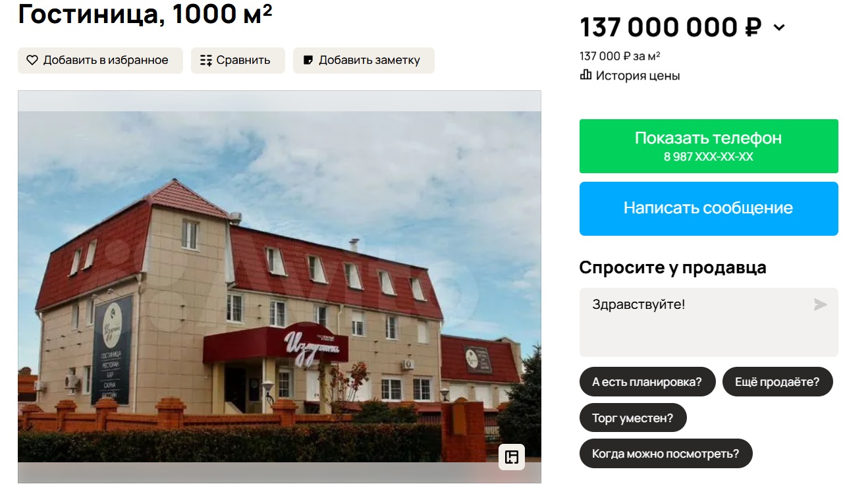Screen dimensions: 868x486
Task: Click the 137 000 000 ₽ price
Action: point(670,28)
